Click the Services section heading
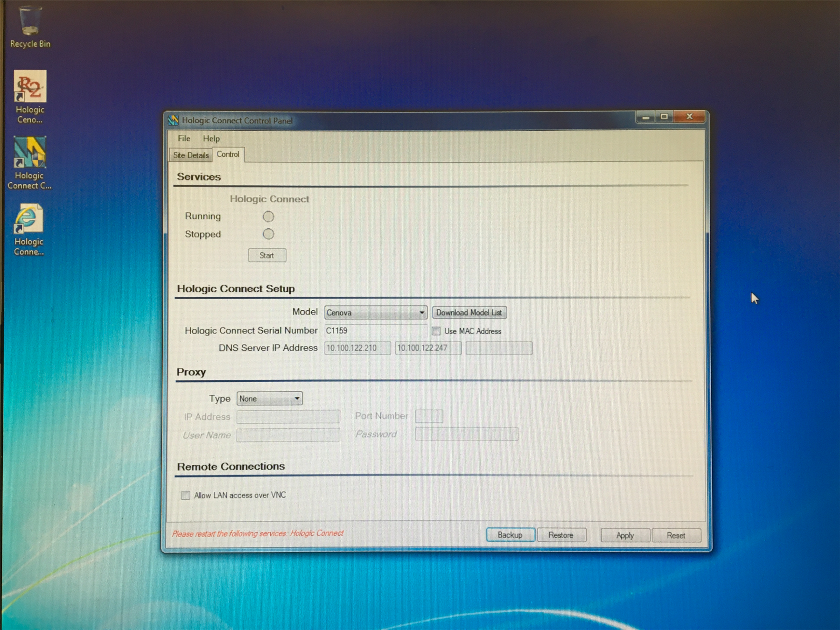 click(x=199, y=177)
